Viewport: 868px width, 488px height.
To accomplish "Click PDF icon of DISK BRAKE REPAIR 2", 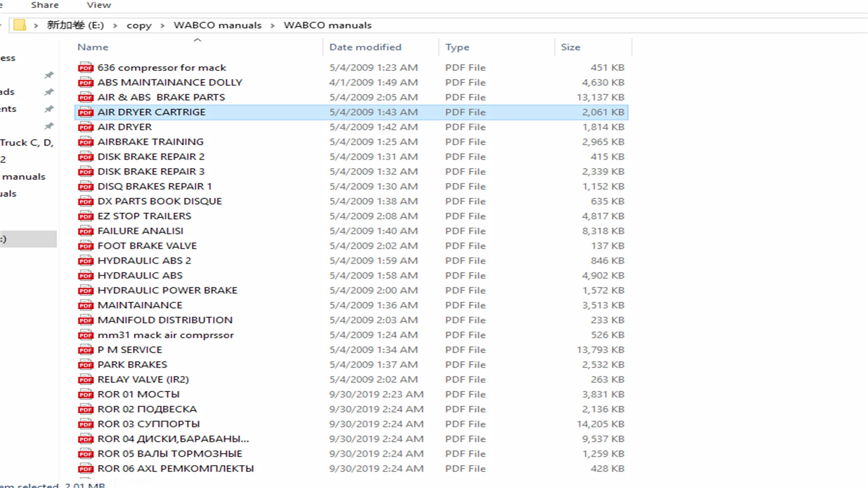I will coord(85,157).
